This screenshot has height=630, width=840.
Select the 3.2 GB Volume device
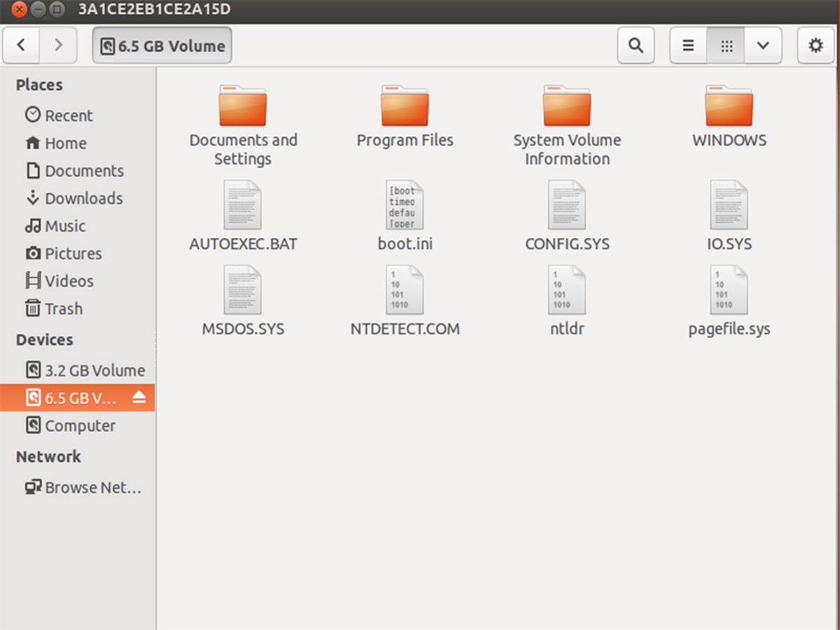point(78,370)
